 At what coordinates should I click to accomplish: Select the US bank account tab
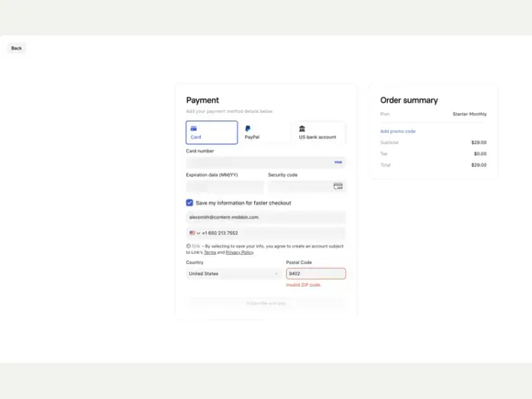320,132
